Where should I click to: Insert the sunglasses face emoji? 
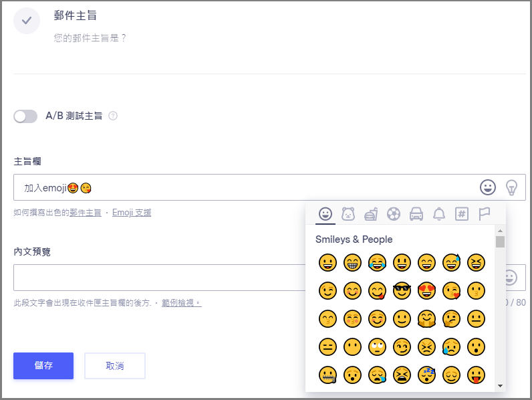point(402,291)
